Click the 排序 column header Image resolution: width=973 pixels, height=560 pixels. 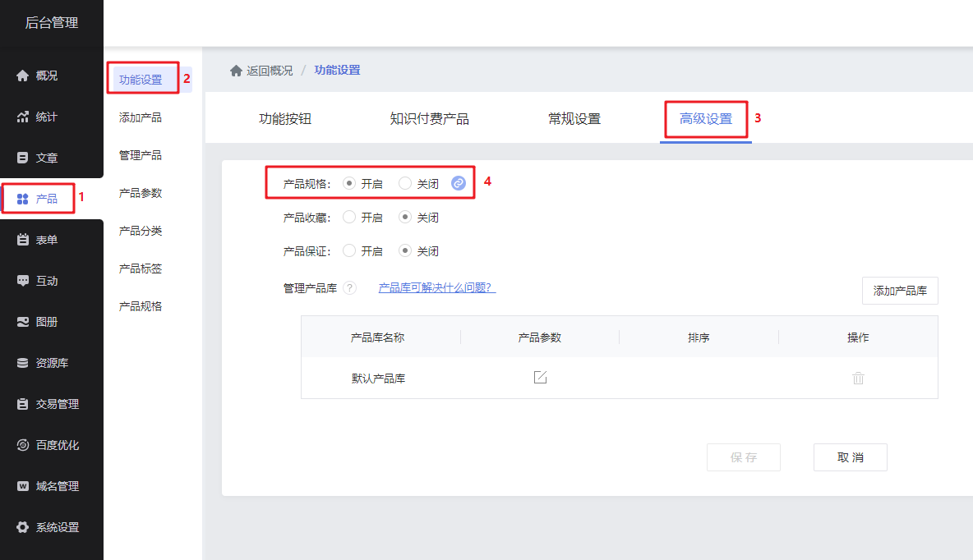point(699,337)
